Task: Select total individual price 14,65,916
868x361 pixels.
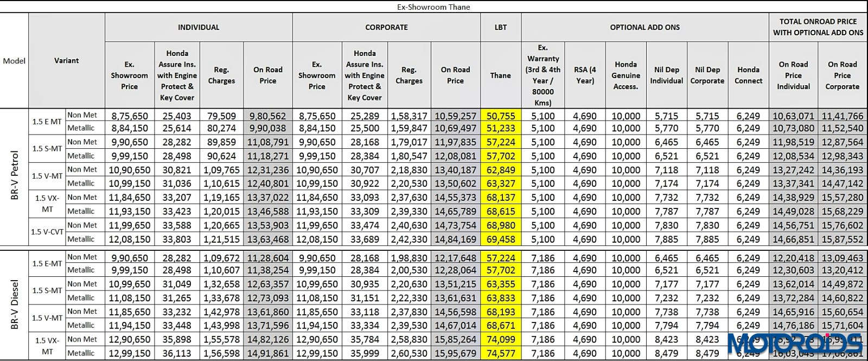Action: (793, 312)
